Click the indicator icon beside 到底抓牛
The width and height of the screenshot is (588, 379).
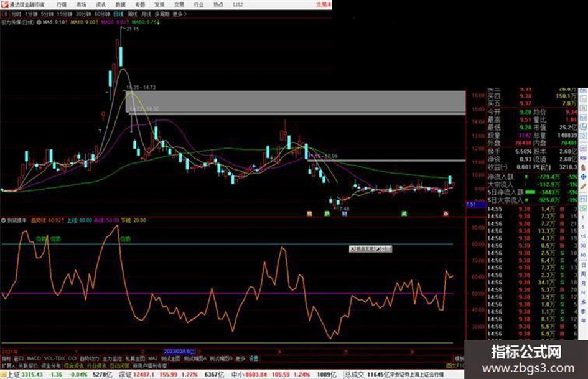point(4,220)
